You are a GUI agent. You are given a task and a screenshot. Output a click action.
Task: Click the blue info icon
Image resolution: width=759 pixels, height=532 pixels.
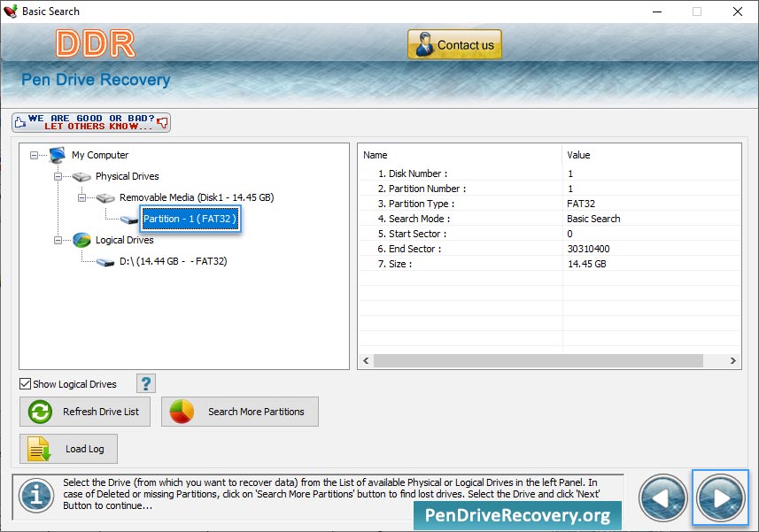[36, 496]
